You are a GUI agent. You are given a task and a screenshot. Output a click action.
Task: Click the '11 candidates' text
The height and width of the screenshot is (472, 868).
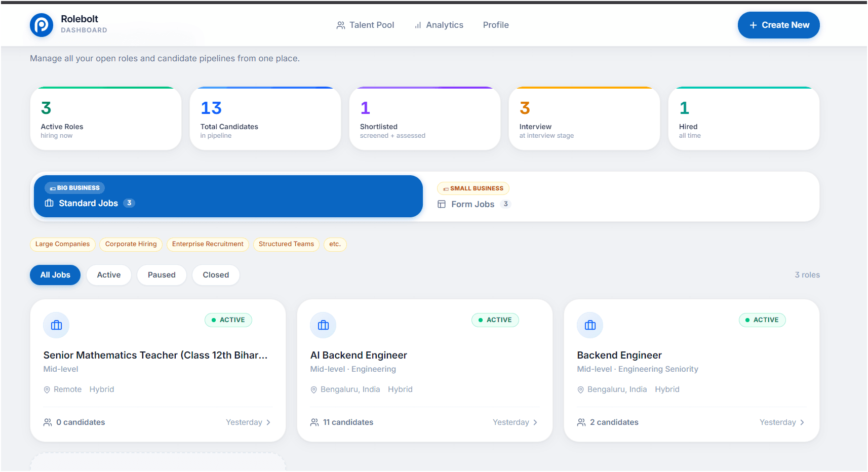pos(348,422)
